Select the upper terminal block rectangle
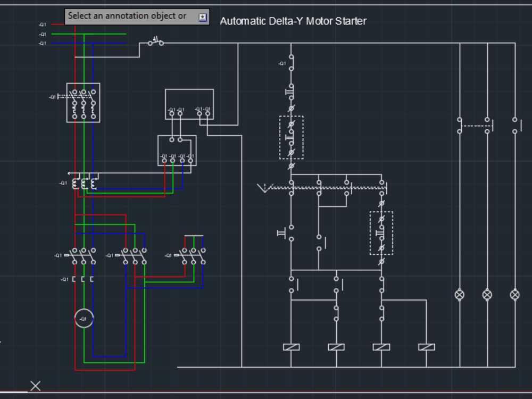532x399 pixels. click(189, 104)
